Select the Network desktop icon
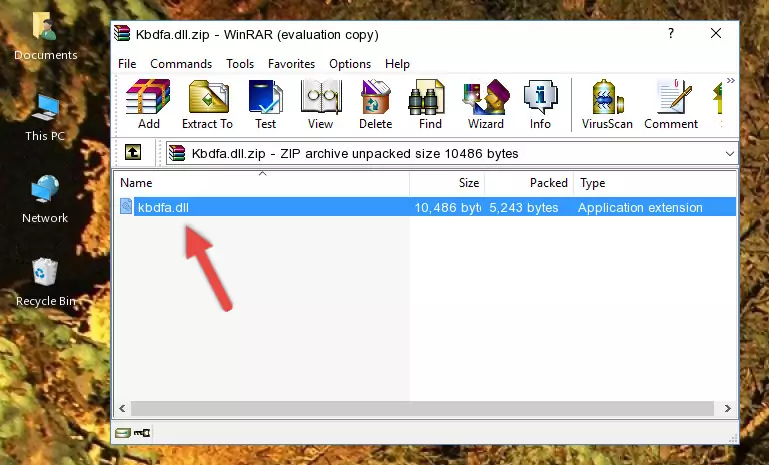Screen dimensions: 769x465 45,199
